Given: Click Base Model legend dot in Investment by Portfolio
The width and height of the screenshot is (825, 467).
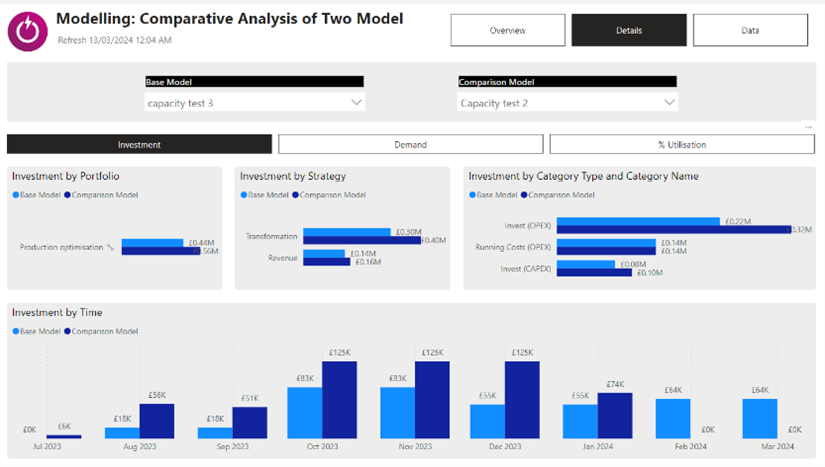Looking at the screenshot, I should [x=16, y=195].
